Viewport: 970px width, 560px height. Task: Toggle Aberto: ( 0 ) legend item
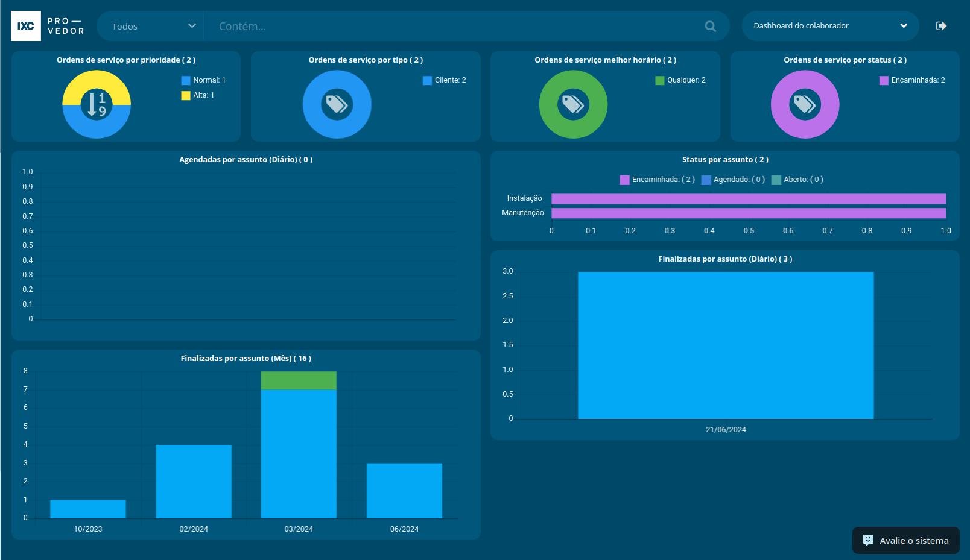pyautogui.click(x=797, y=180)
